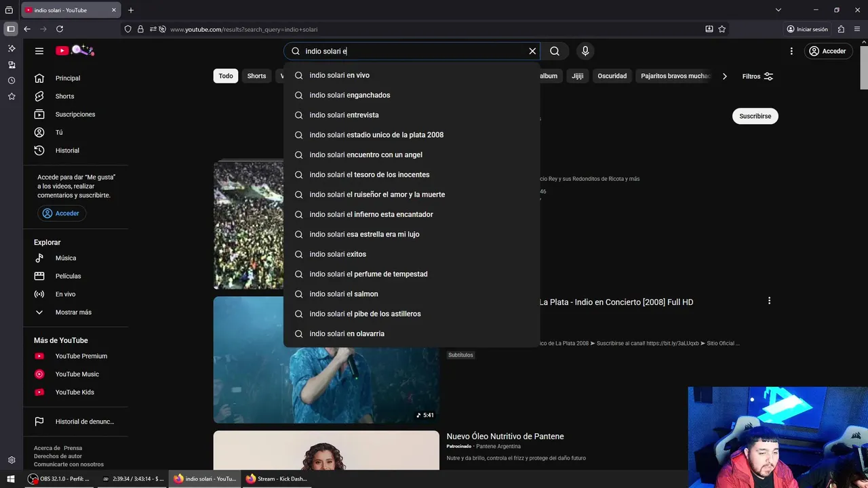Choose suggestion indio solari entrevista
Viewport: 868px width, 488px height.
tap(412, 115)
